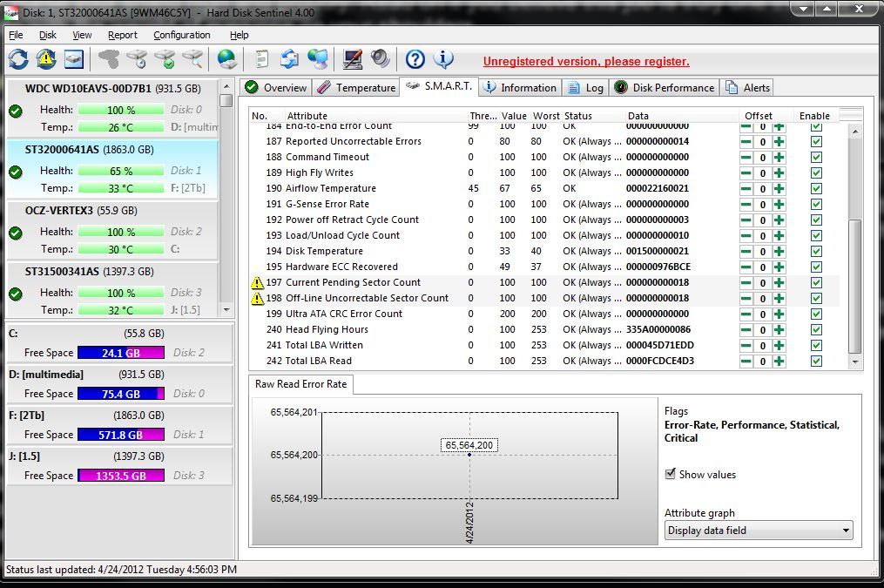Click F: [2Tb] free space bar 571.8 GB
This screenshot has width=884, height=588.
121,435
